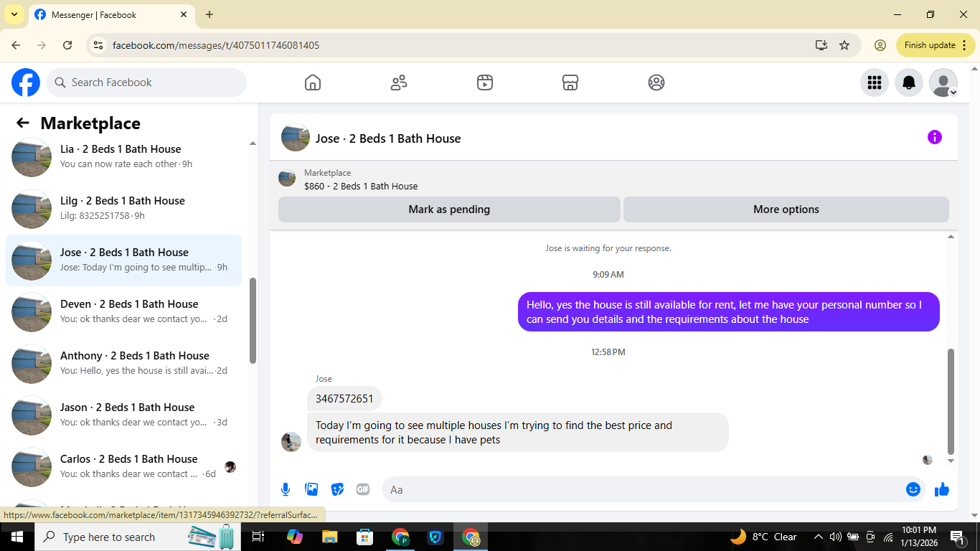Open File Explorer from taskbar

[329, 537]
